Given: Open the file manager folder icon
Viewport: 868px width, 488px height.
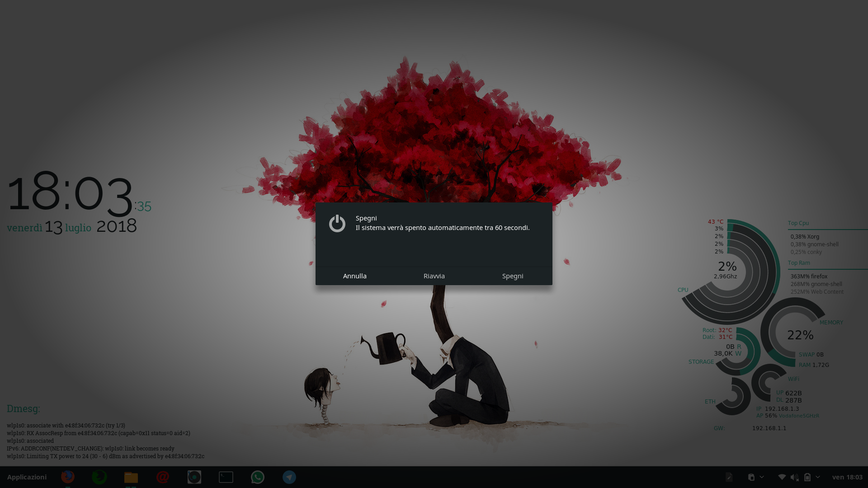Looking at the screenshot, I should 131,477.
